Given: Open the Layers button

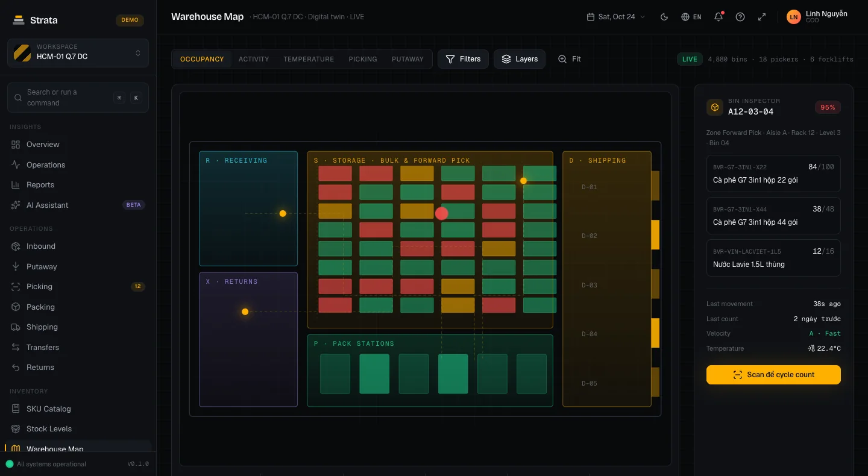Looking at the screenshot, I should (520, 59).
